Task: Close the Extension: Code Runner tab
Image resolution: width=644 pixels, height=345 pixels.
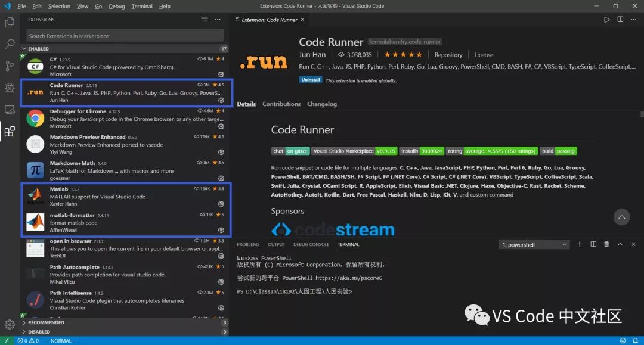Action: pos(302,20)
